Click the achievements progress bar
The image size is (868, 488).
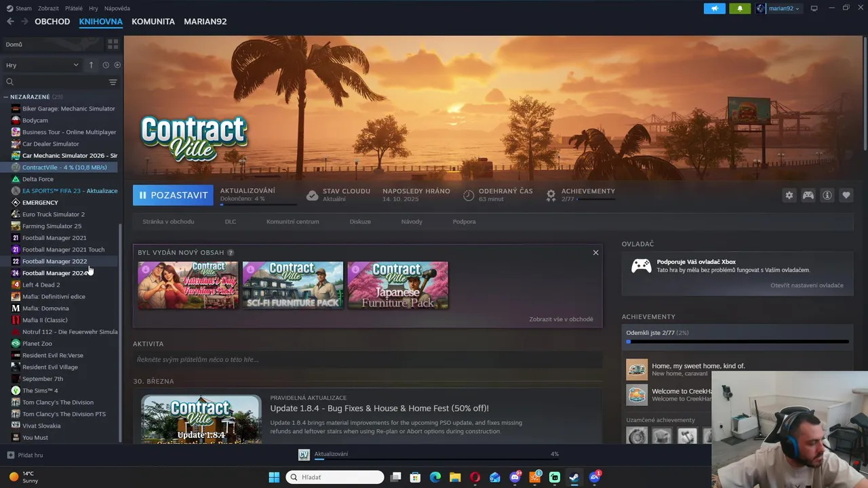click(737, 342)
